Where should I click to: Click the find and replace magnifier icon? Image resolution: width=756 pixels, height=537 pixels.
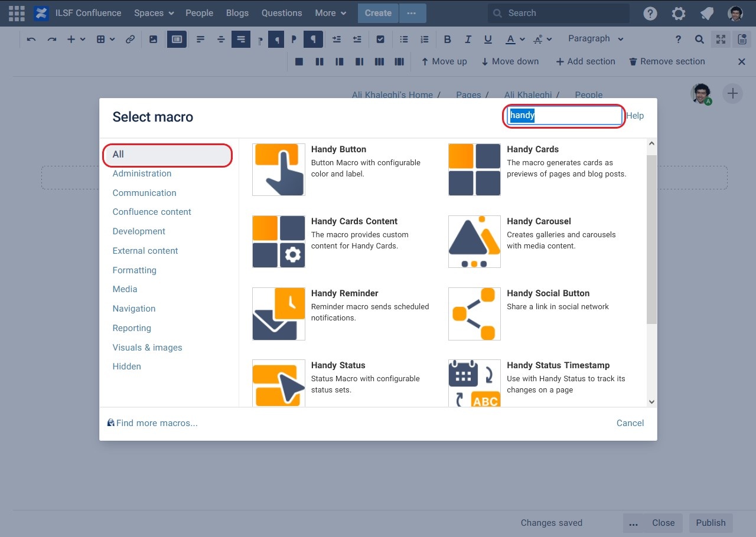click(x=699, y=39)
